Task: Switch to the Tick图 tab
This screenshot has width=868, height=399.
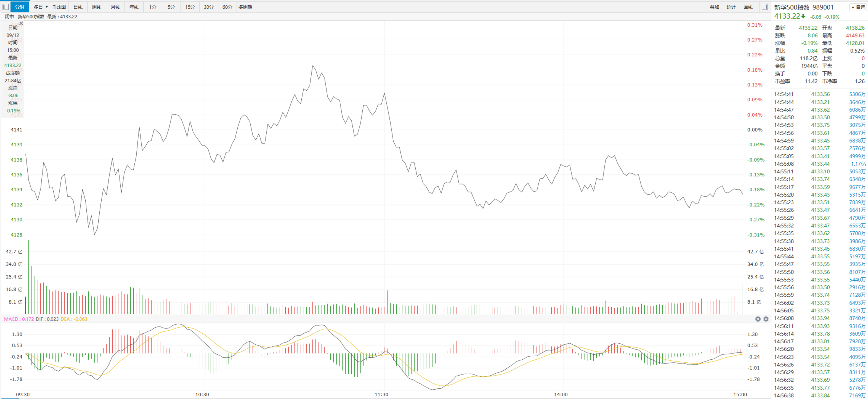Action: click(59, 7)
